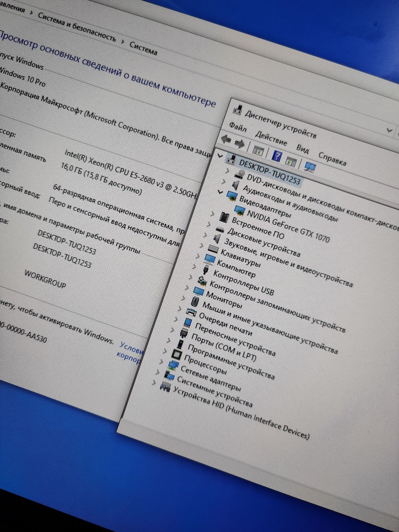Click the properties pane toolbar icon next to Help
Image resolution: width=399 pixels, height=532 pixels.
coord(291,161)
